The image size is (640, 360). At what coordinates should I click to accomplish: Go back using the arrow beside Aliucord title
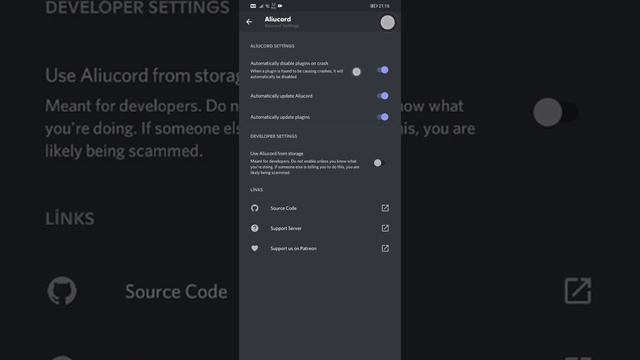(249, 22)
